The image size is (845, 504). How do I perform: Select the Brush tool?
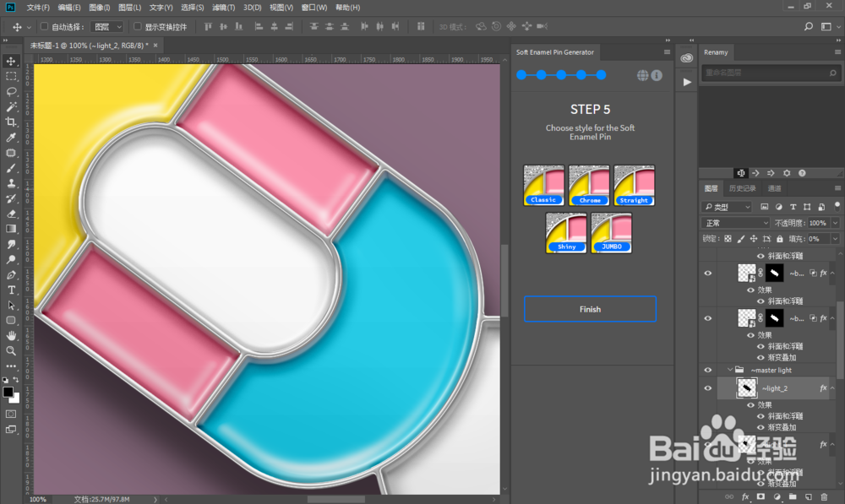point(11,168)
